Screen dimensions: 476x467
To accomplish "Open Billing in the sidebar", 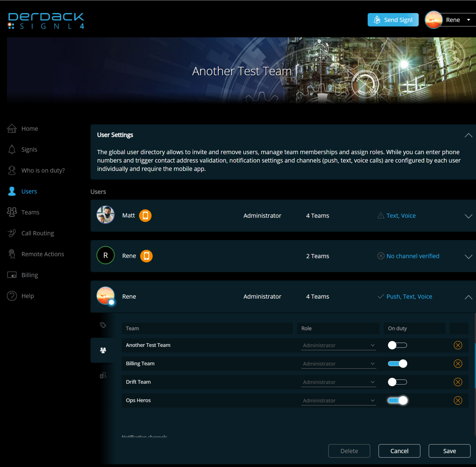I will (30, 275).
